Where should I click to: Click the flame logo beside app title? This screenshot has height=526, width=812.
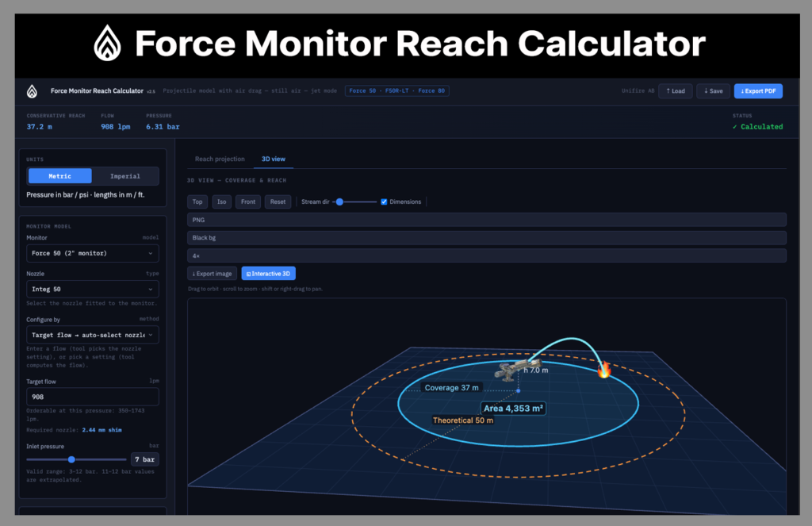[x=32, y=91]
